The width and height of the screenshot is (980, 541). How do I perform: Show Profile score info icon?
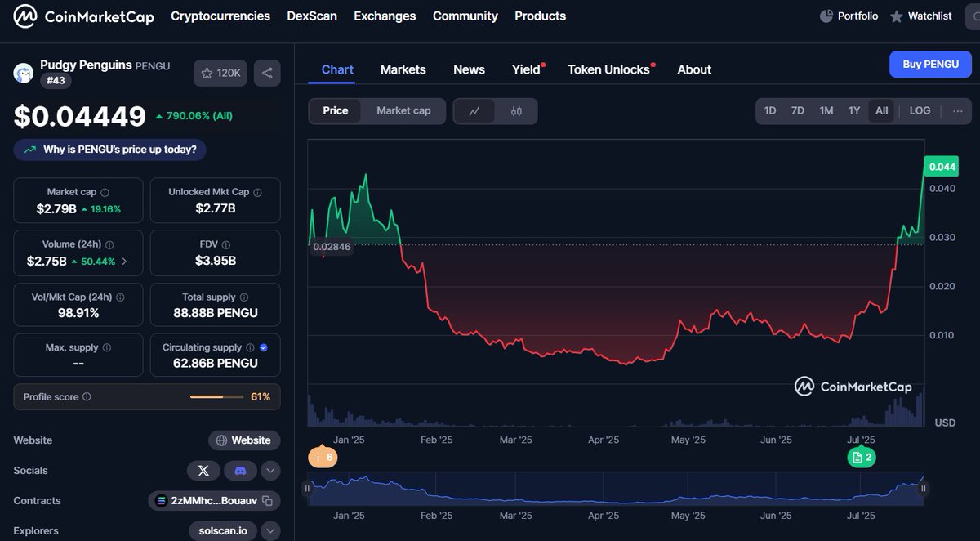[x=87, y=397]
